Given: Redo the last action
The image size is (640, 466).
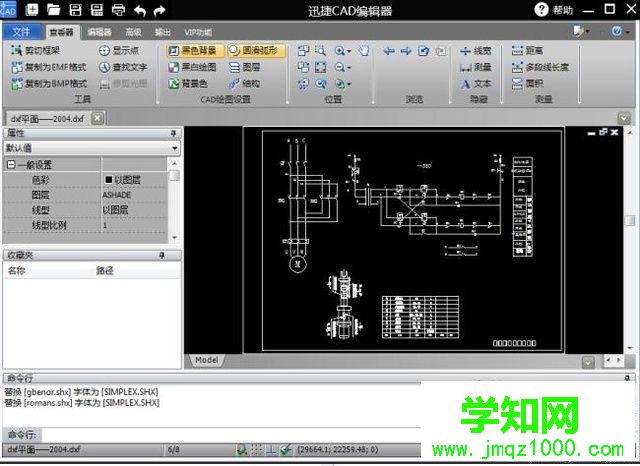Looking at the screenshot, I should point(160,10).
